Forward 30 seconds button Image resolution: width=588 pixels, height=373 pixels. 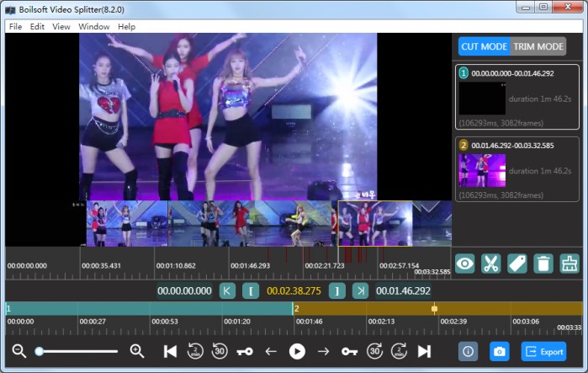pos(374,351)
